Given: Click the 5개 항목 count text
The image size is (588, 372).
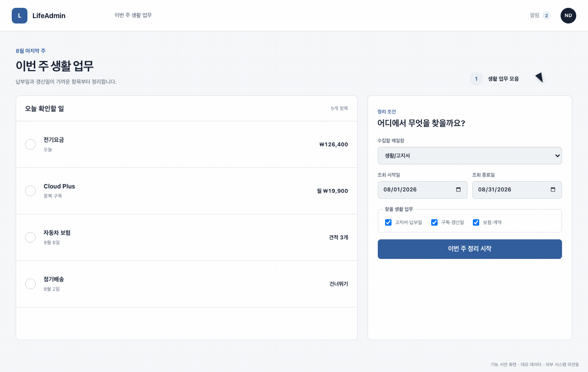Looking at the screenshot, I should (x=340, y=108).
